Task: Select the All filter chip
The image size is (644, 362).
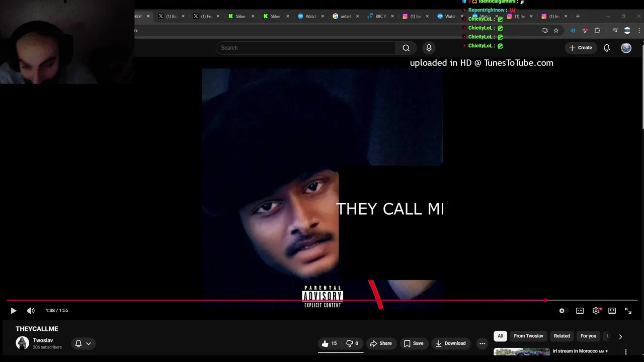Action: [x=500, y=336]
